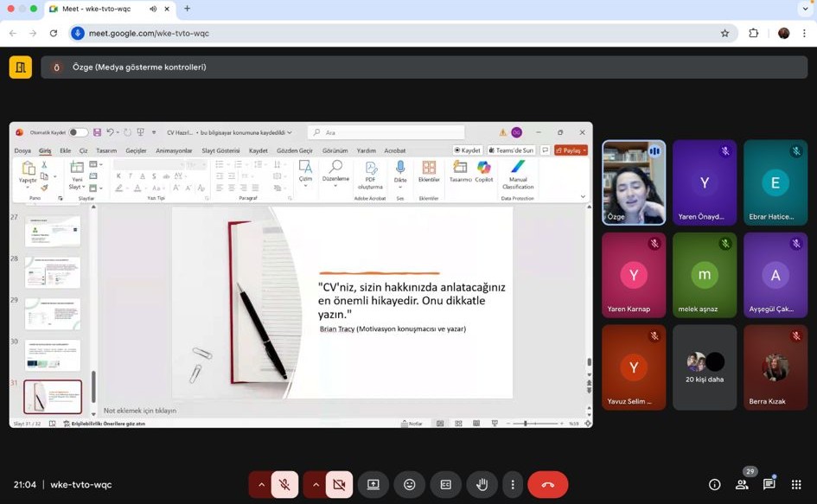The image size is (817, 504).
Task: Click the raise hand icon
Action: (x=482, y=485)
